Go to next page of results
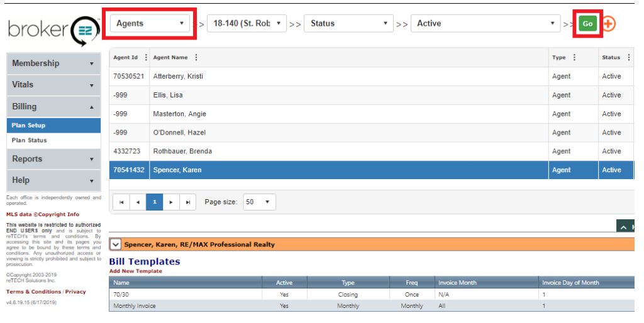This screenshot has width=644, height=323. [x=171, y=202]
